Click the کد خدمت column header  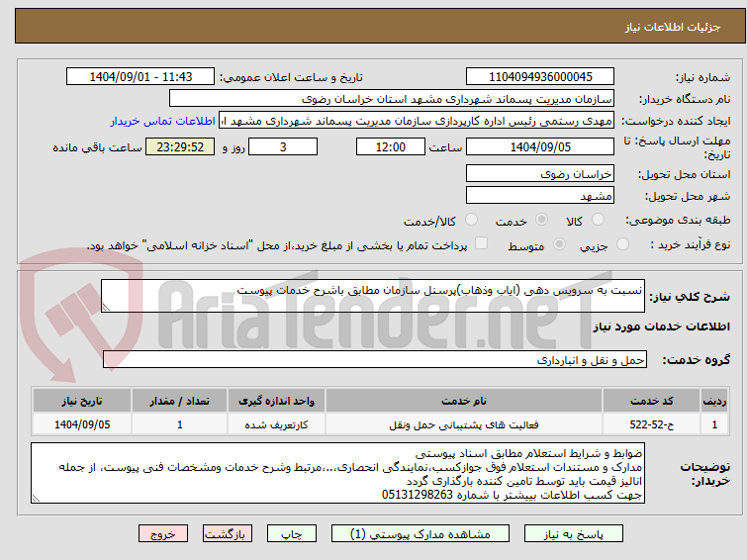651,401
